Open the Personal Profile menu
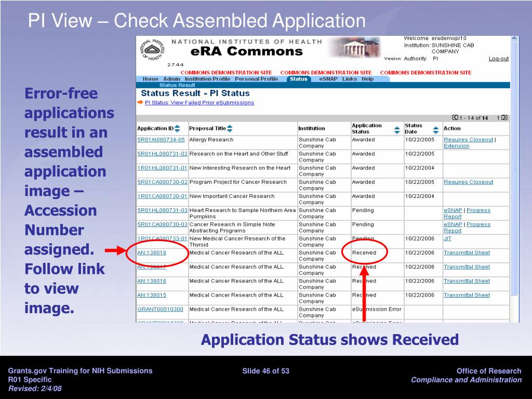This screenshot has height=399, width=532. [x=257, y=79]
